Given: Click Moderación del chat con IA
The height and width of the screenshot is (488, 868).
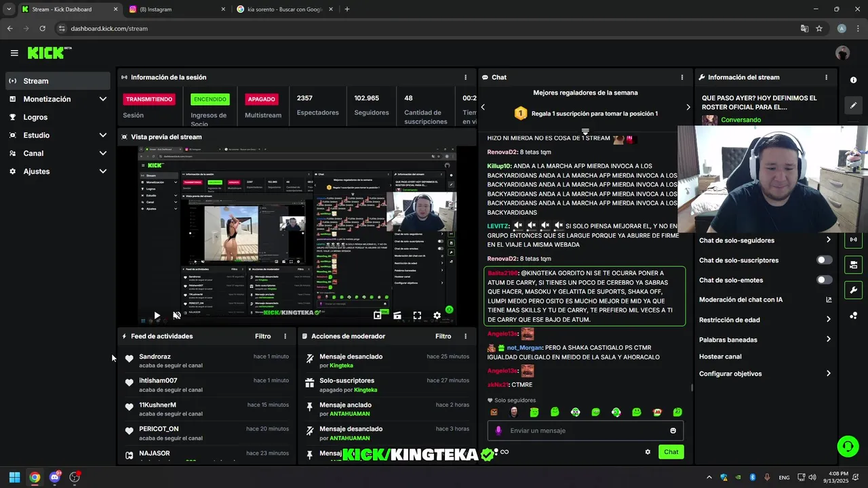Looking at the screenshot, I should pyautogui.click(x=741, y=300).
